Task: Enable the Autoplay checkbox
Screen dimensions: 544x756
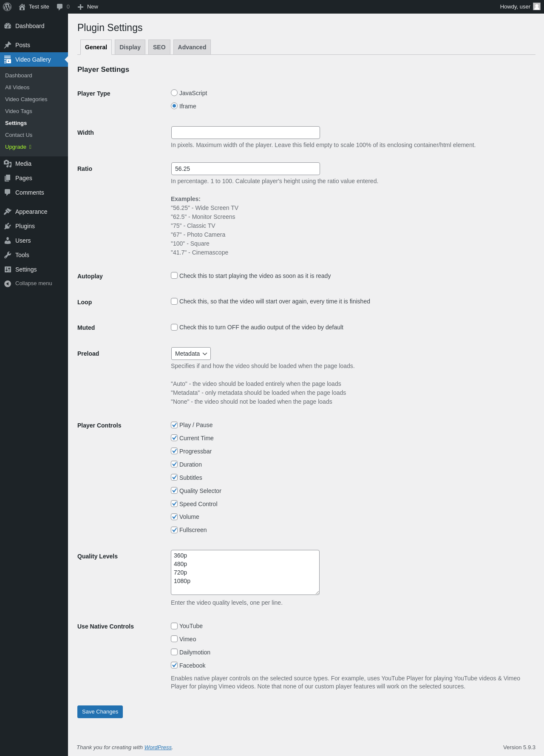Action: (174, 275)
